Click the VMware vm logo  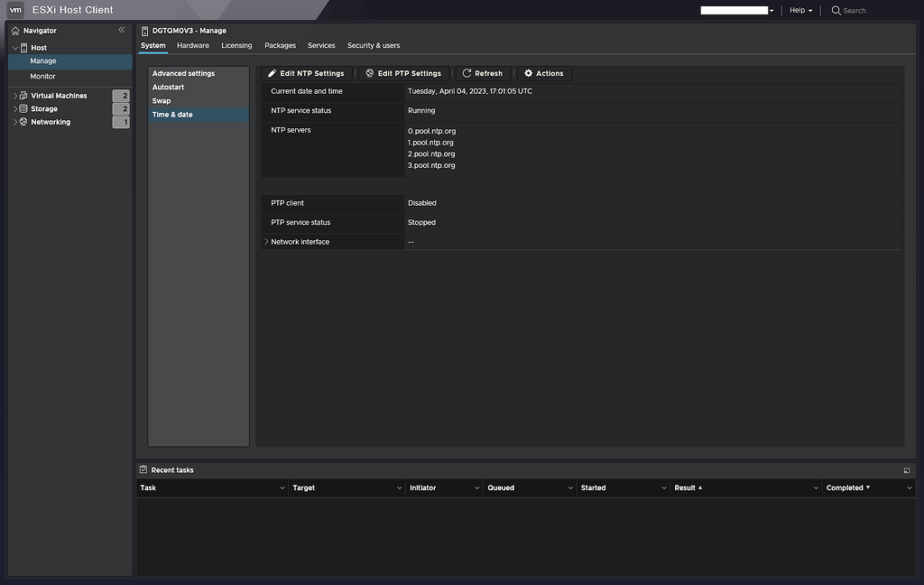coord(14,10)
